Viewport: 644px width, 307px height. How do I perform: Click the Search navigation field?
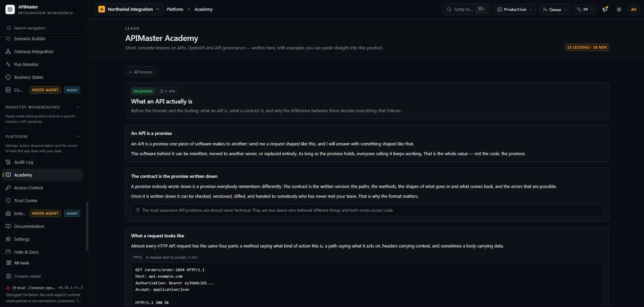(44, 28)
